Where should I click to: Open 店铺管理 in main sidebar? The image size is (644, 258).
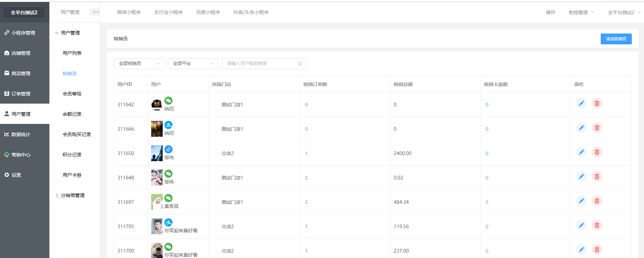(x=25, y=53)
